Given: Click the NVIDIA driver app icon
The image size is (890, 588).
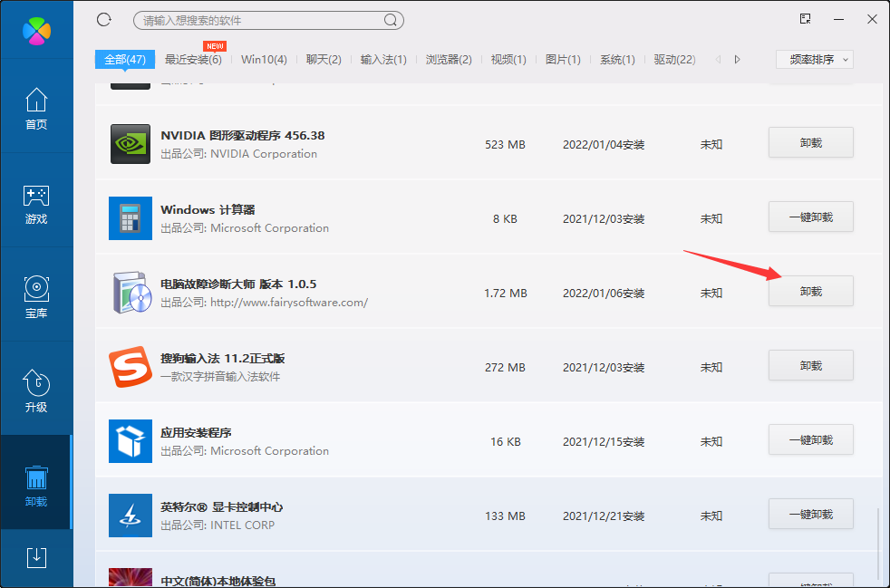Looking at the screenshot, I should click(131, 144).
